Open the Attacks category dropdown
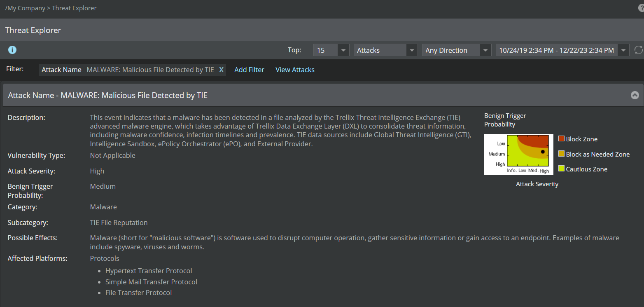Viewport: 644px width, 307px height. point(385,50)
